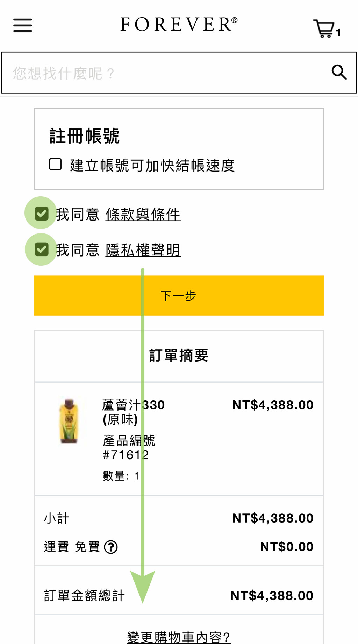
Task: Click the search magnifier icon
Action: pyautogui.click(x=339, y=72)
